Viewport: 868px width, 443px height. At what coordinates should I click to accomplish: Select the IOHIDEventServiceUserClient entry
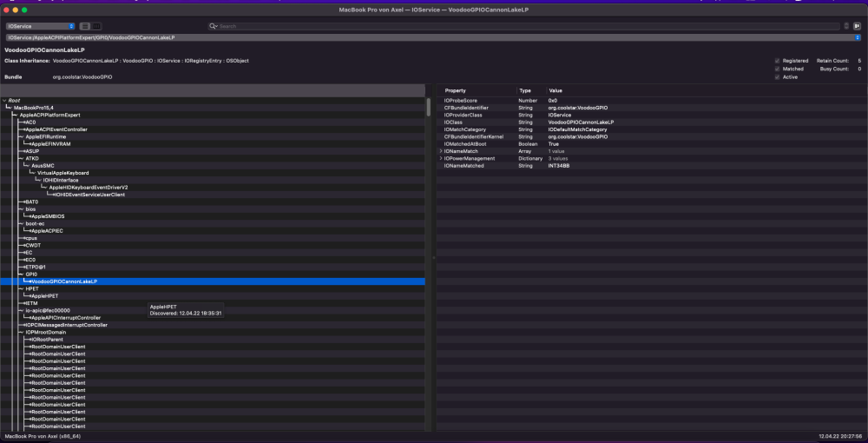coord(89,195)
